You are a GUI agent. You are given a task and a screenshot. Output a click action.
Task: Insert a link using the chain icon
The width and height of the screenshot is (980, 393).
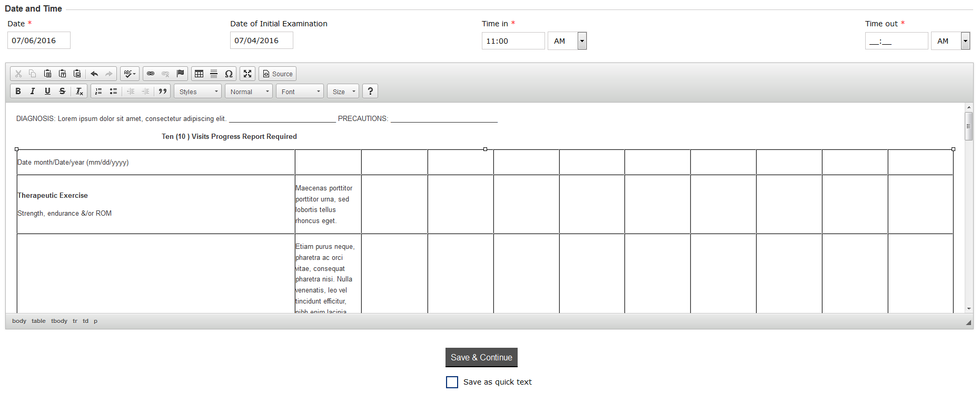click(151, 74)
